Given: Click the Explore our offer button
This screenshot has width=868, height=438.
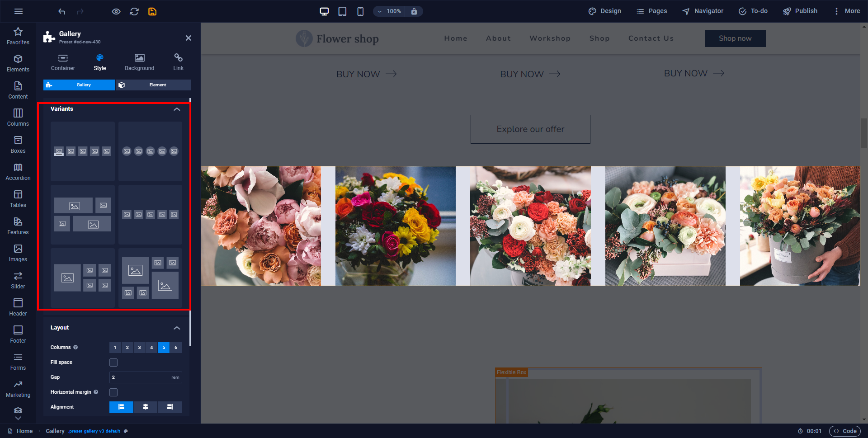Looking at the screenshot, I should pyautogui.click(x=530, y=129).
